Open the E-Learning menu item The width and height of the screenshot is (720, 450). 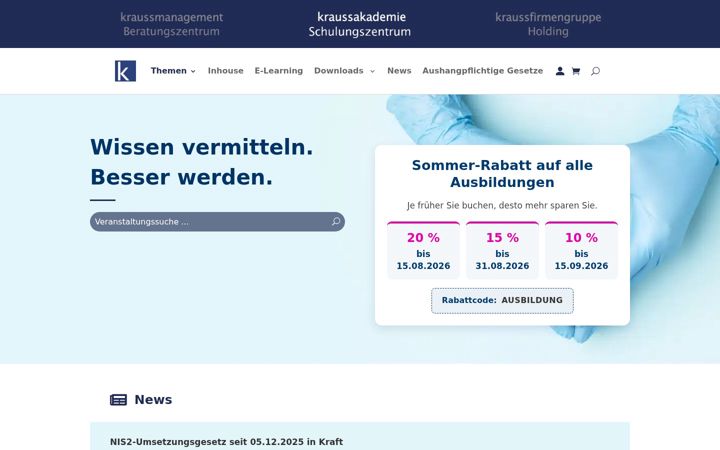[279, 71]
